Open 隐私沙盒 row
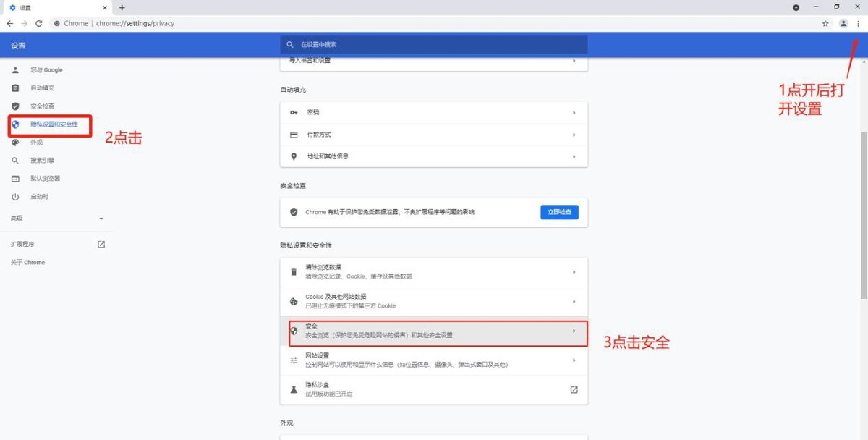 tap(434, 389)
